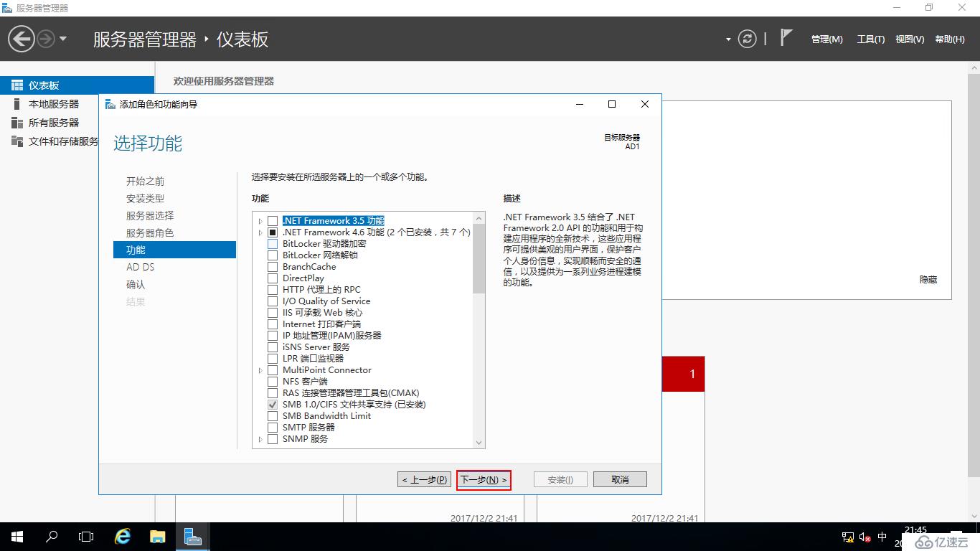Open taskbar search magnifier
This screenshot has width=980, height=551.
(x=52, y=537)
